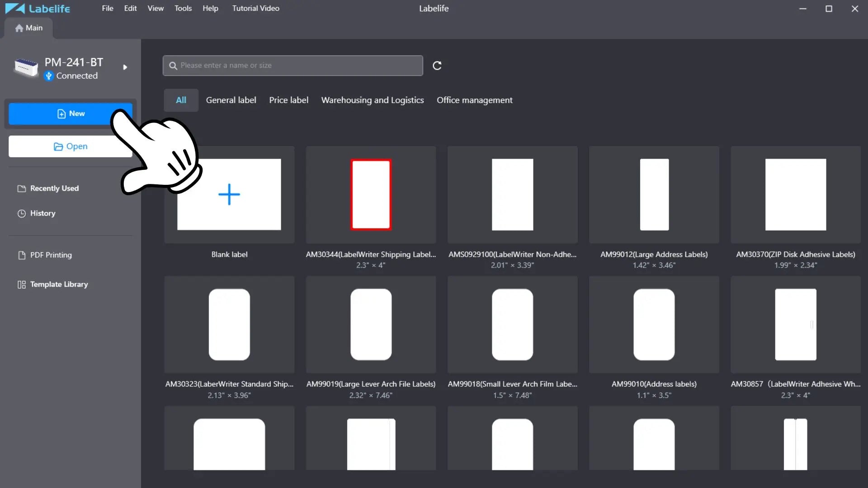Click the PM-241-BT printer icon

26,68
